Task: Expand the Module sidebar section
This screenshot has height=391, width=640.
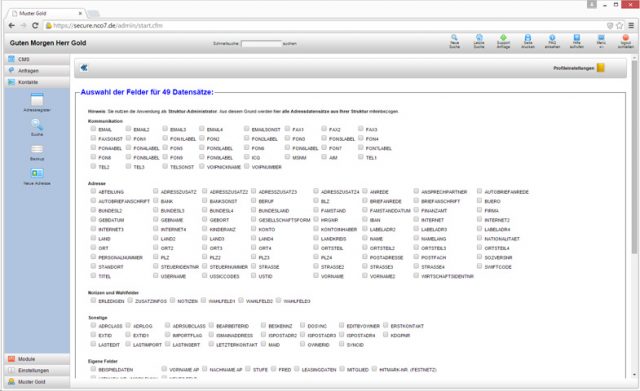Action: pos(37,359)
